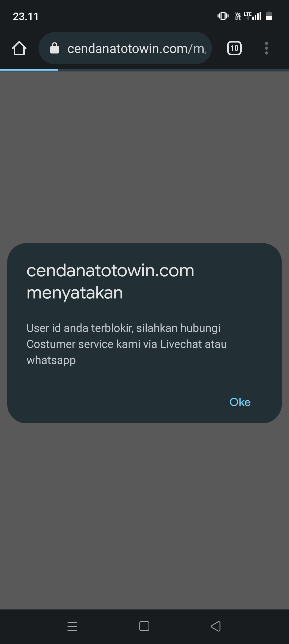289x644 pixels.
Task: Dismiss the alert with the Oke button
Action: point(240,402)
